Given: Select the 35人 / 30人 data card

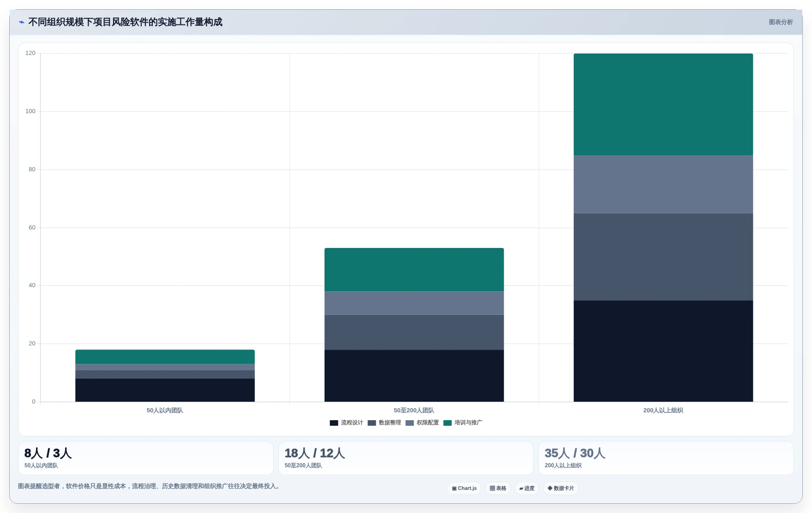Looking at the screenshot, I should point(666,458).
